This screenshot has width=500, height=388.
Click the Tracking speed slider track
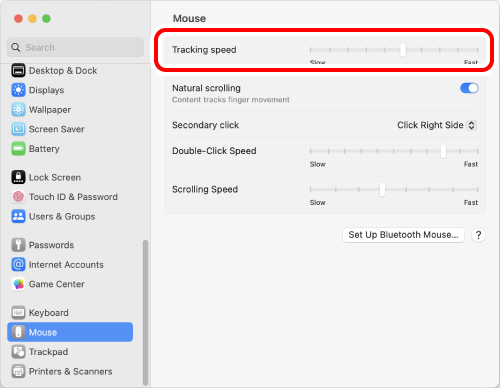tap(394, 50)
